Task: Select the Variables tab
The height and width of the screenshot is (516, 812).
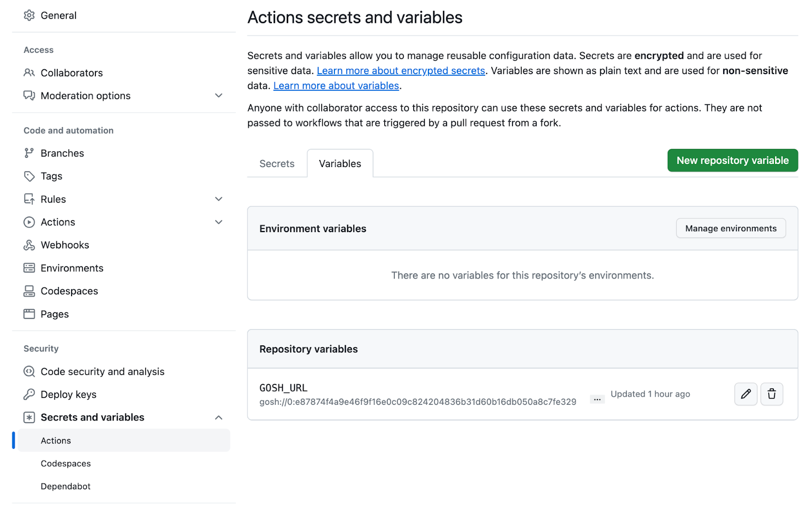Action: pyautogui.click(x=340, y=164)
